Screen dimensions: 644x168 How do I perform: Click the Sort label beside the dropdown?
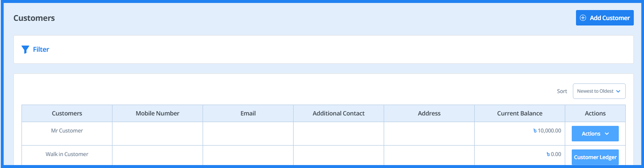[562, 91]
